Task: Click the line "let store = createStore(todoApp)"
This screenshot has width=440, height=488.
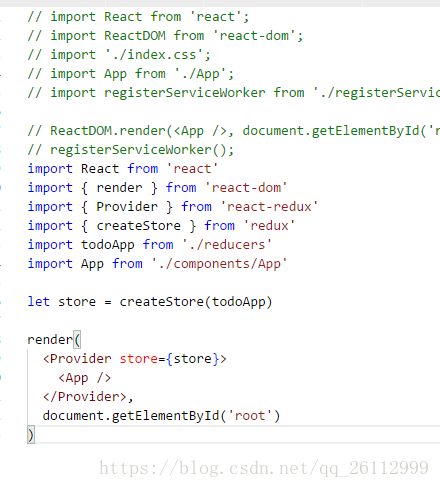Action: pos(150,302)
